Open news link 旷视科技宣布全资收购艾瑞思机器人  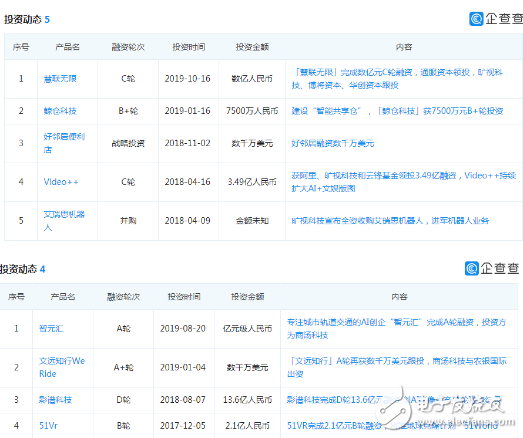(390, 221)
